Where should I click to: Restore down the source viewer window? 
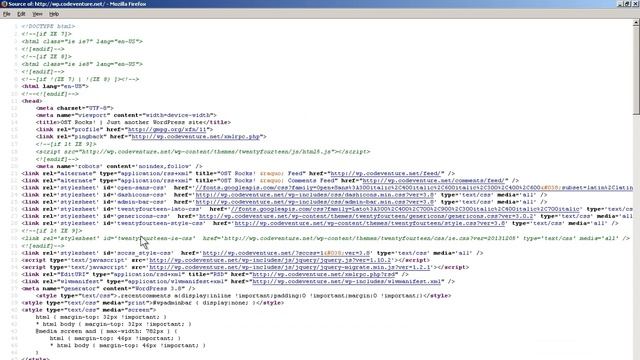pos(627,4)
